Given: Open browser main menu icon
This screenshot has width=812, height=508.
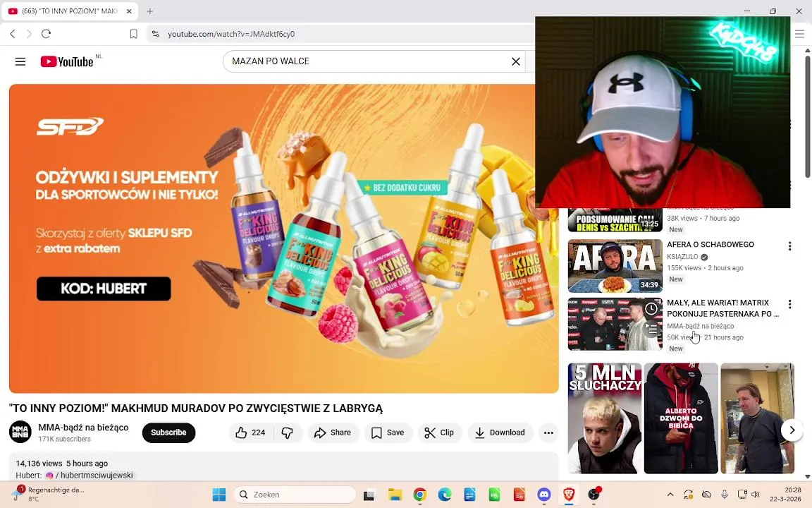Looking at the screenshot, I should pos(799,34).
